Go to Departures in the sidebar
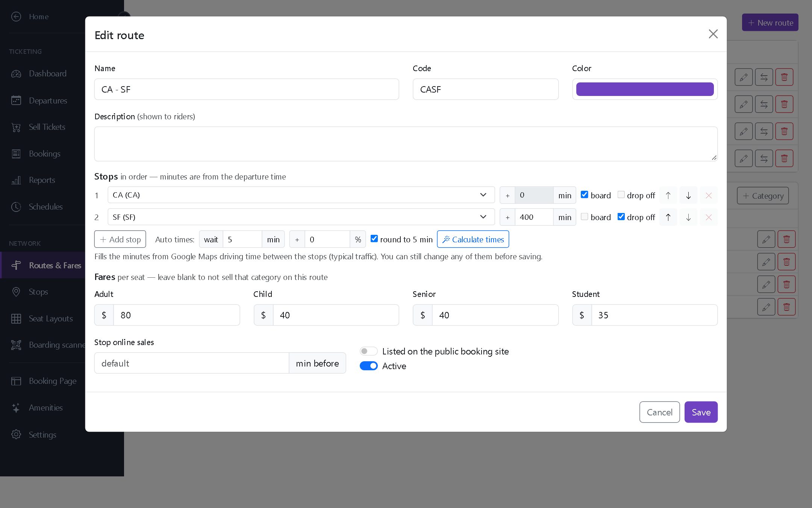 (48, 100)
